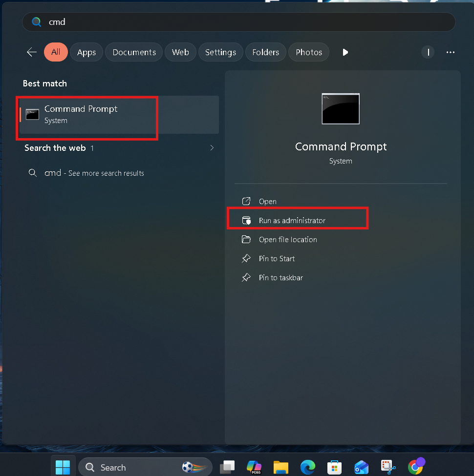
Task: Launch Google Chrome from the taskbar
Action: coord(416,466)
